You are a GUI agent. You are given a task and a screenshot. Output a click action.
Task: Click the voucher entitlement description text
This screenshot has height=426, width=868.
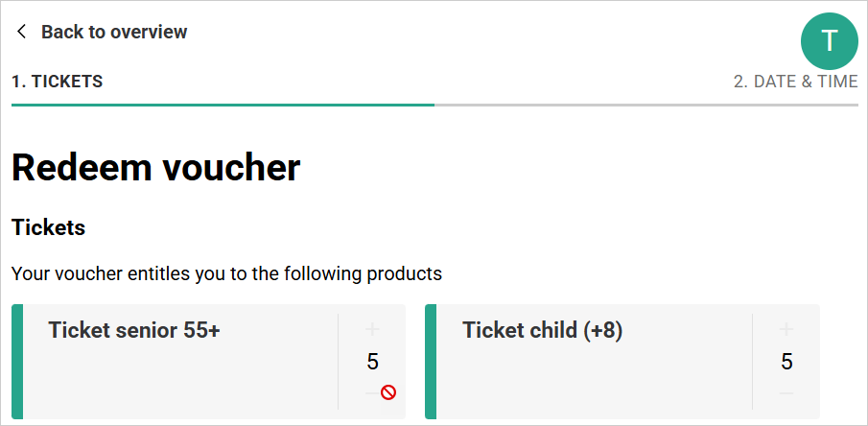[226, 273]
